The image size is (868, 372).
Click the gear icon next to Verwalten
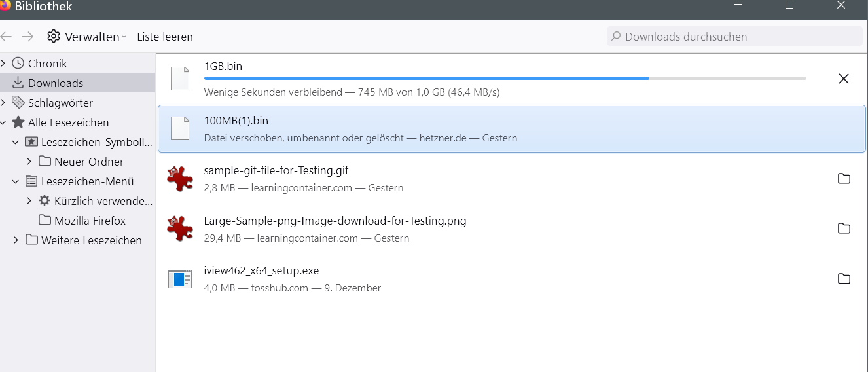click(x=54, y=37)
